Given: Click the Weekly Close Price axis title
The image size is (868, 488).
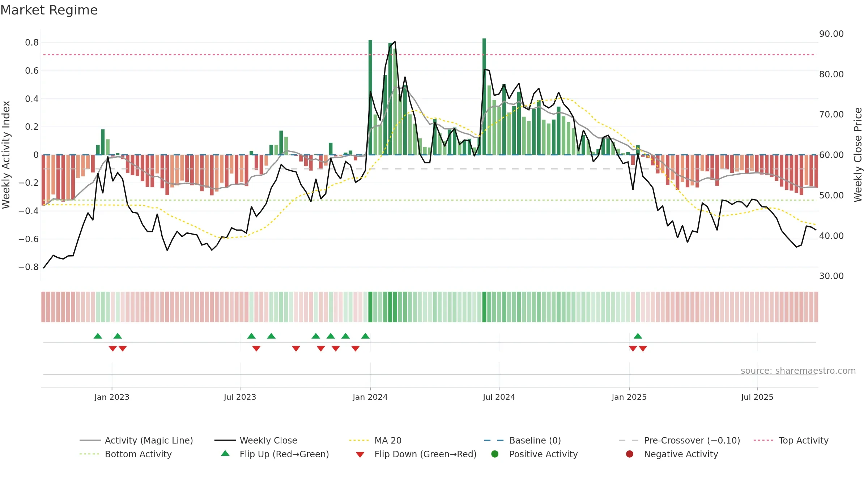Looking at the screenshot, I should [858, 155].
